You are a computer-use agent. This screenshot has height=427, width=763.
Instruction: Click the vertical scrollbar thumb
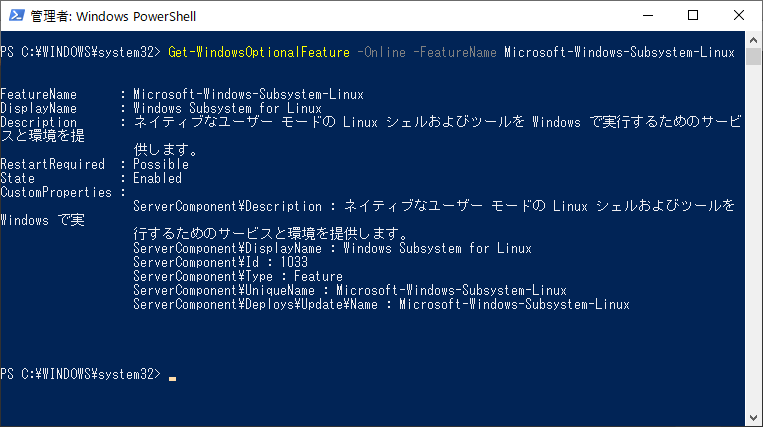coord(753,56)
